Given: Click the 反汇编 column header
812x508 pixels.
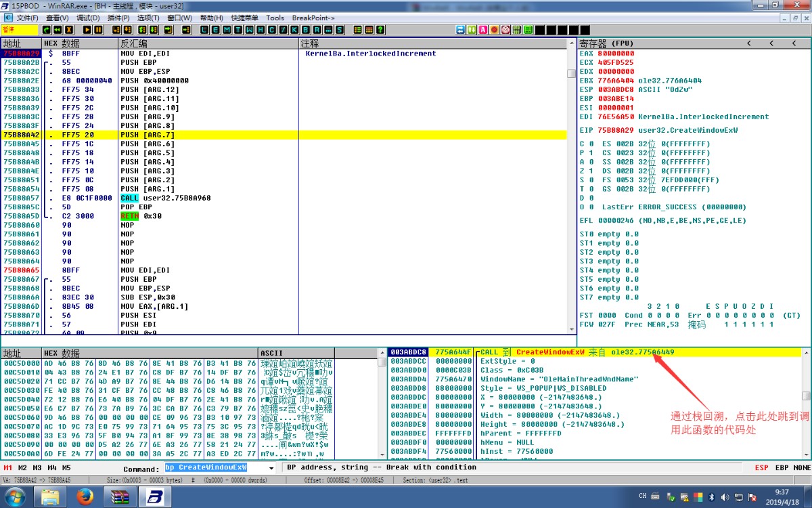Looking at the screenshot, I should (x=209, y=43).
